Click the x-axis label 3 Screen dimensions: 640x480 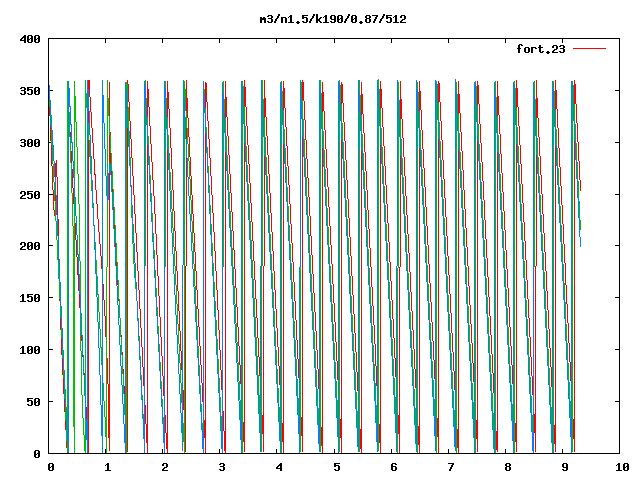point(222,467)
